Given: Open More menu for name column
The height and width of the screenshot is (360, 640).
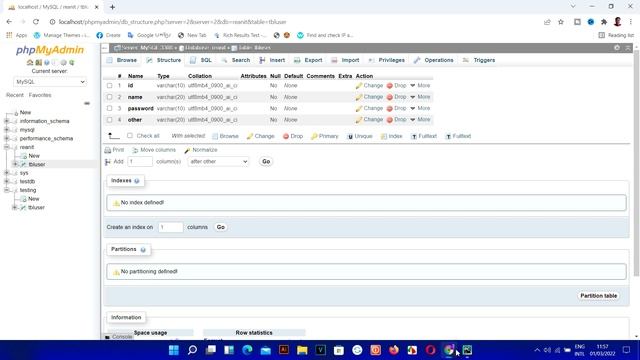Looking at the screenshot, I should 420,97.
